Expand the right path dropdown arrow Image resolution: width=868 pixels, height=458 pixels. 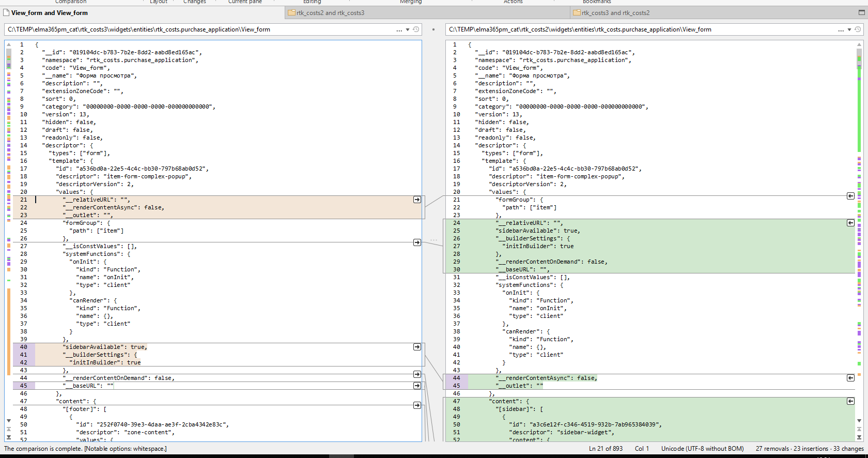[x=849, y=30]
